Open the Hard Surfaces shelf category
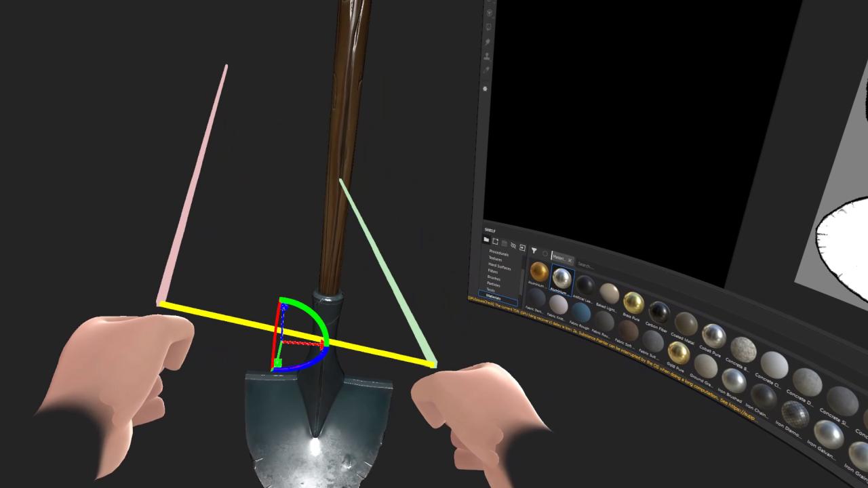 [500, 266]
